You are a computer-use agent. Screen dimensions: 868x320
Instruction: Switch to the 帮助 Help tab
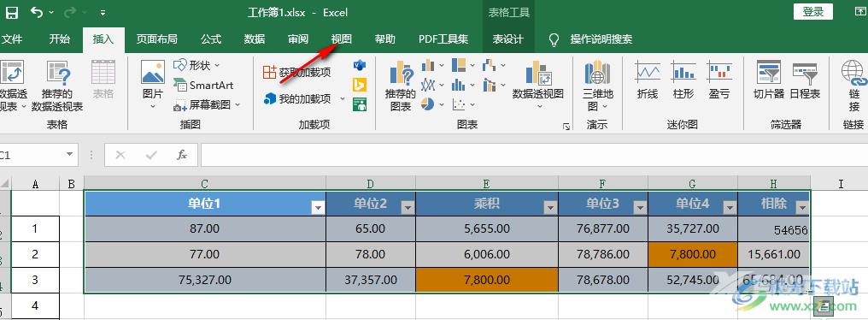click(385, 39)
